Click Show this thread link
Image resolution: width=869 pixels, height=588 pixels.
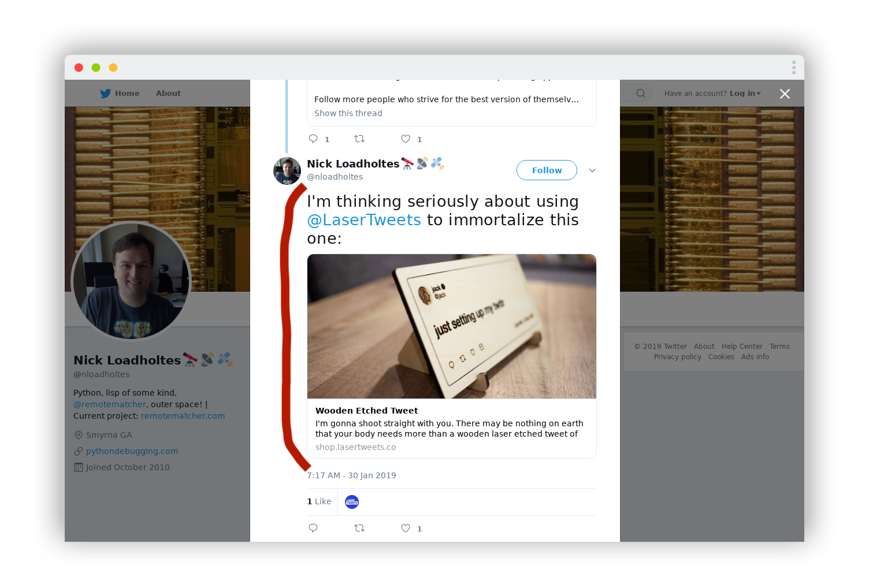click(348, 113)
